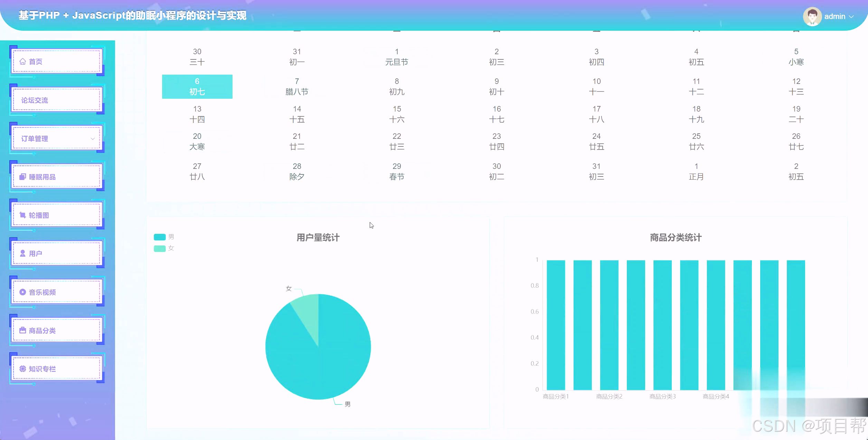Click the 商品分类2 bar in the bar chart
The image size is (868, 440).
coord(609,328)
